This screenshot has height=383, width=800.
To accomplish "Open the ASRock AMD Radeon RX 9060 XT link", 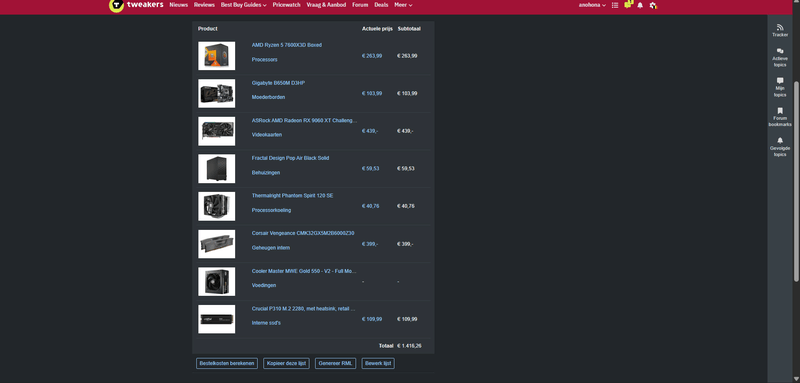I will [x=305, y=120].
